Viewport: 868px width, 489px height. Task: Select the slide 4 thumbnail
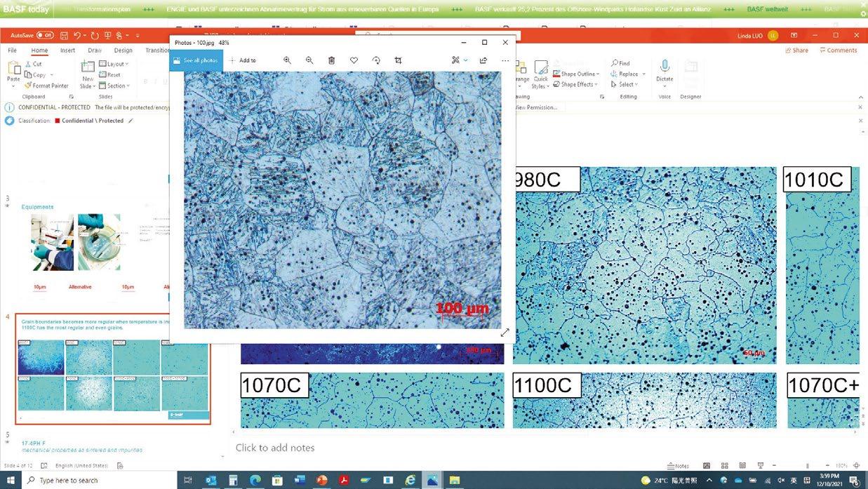pos(113,369)
